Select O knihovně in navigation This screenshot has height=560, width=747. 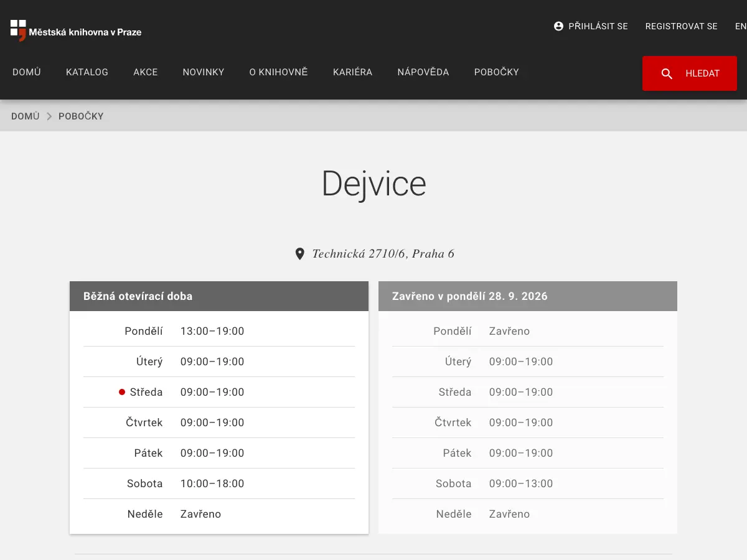click(279, 72)
